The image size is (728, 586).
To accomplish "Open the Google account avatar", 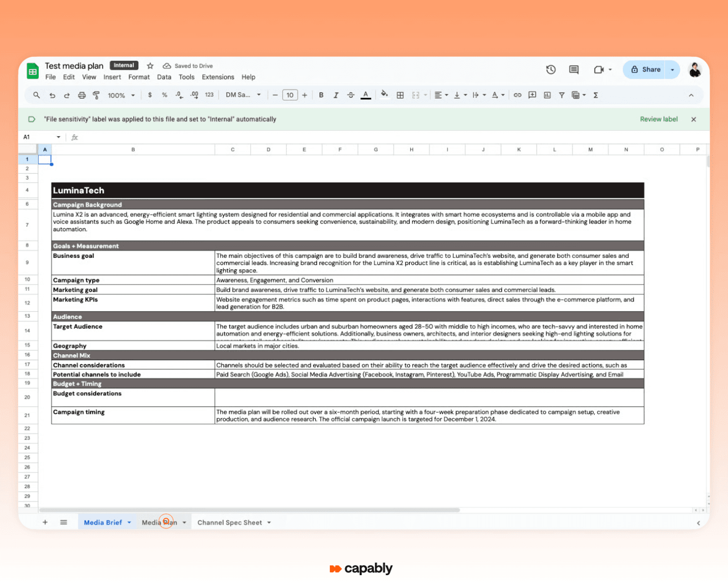I will [x=695, y=70].
